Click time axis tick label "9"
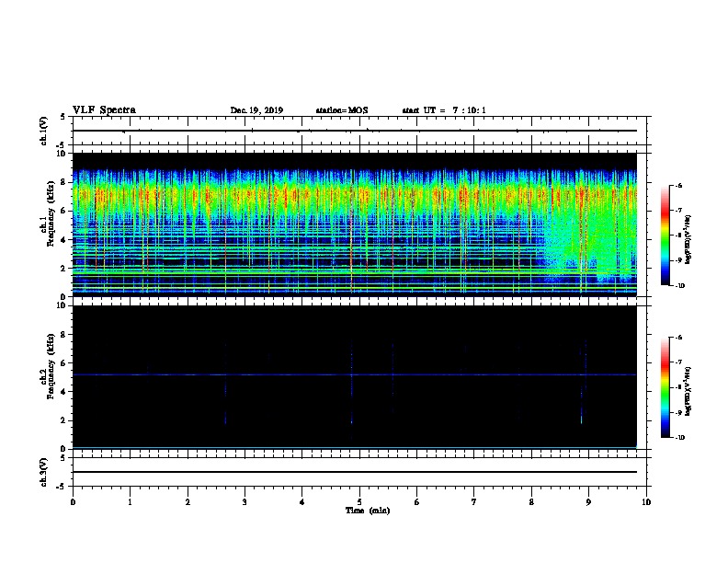This screenshot has width=728, height=563. [x=588, y=502]
